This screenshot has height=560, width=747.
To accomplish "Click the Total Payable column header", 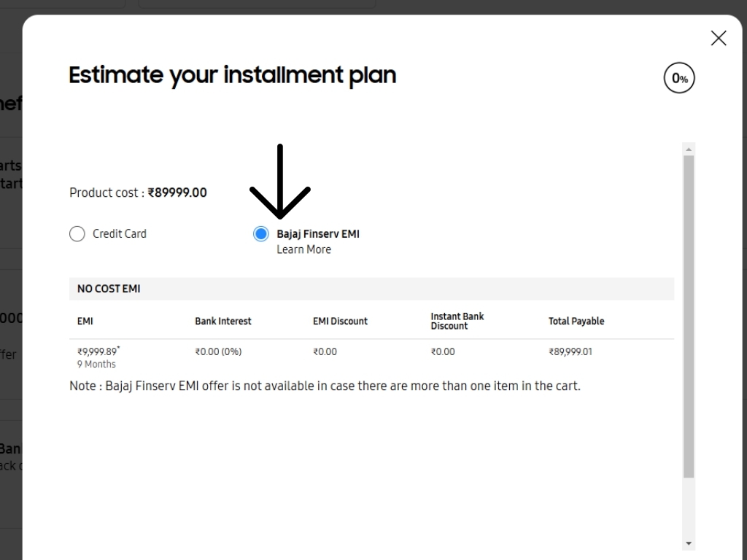I will (x=576, y=321).
